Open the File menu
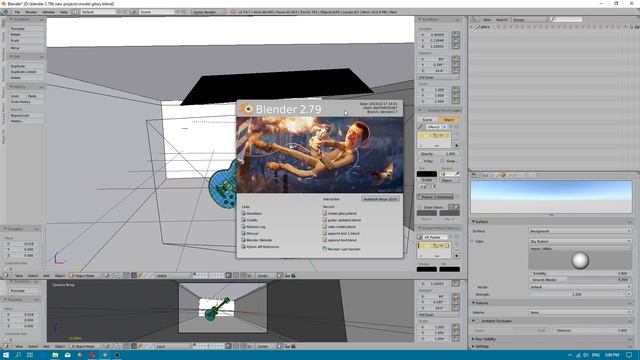This screenshot has height=360, width=640. point(17,12)
